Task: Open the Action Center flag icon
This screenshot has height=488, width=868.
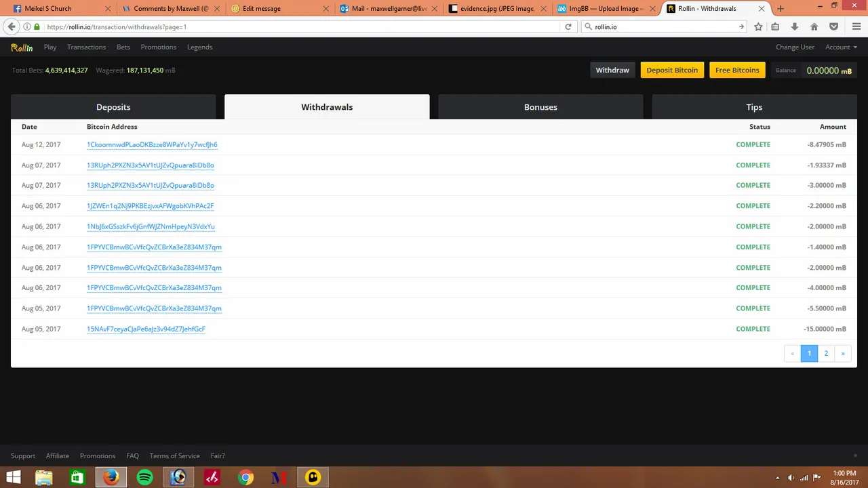Action: (x=818, y=477)
